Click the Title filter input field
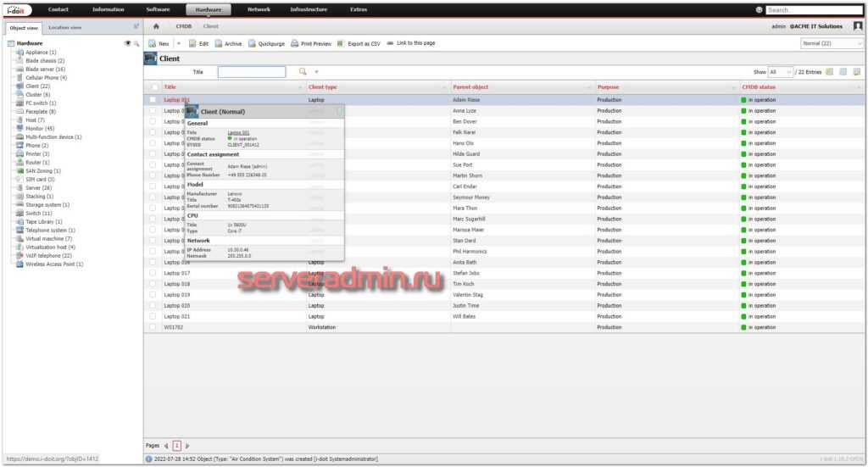Image resolution: width=868 pixels, height=467 pixels. coord(252,72)
